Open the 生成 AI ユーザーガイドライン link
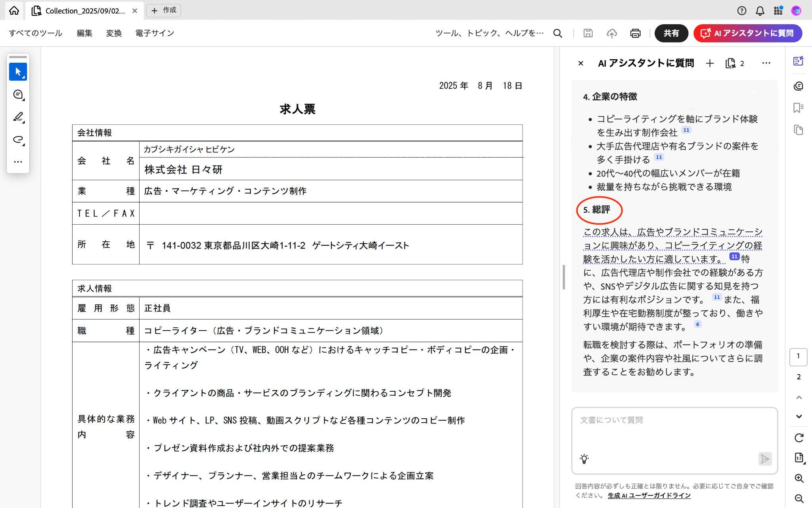Screen dimensions: 812x508 click(649, 495)
